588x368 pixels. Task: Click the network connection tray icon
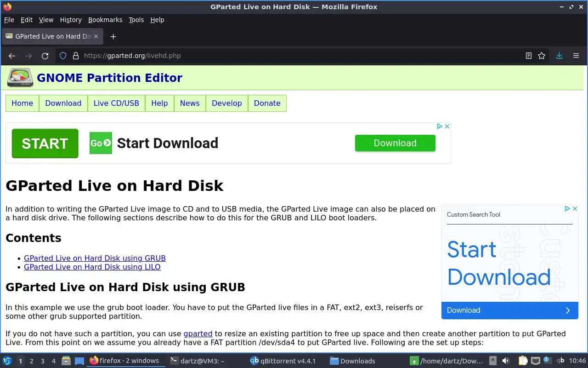[x=535, y=361]
